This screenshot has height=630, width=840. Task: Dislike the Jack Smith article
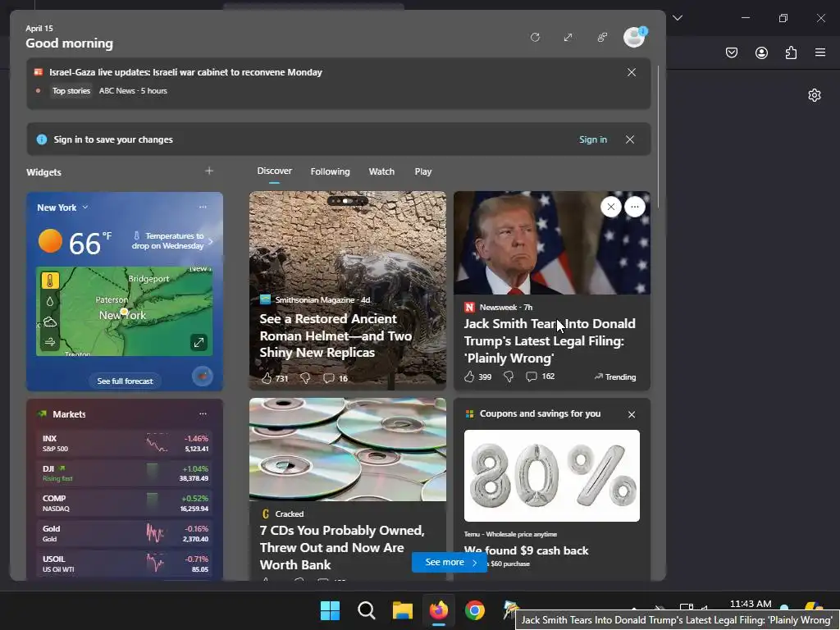click(509, 377)
